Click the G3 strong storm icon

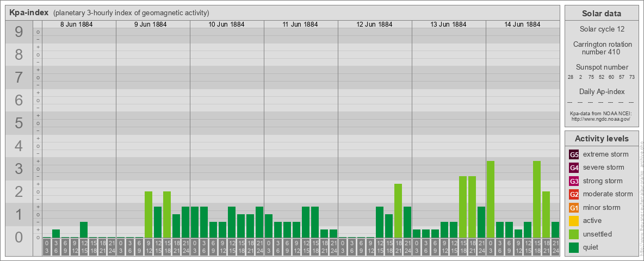(574, 181)
